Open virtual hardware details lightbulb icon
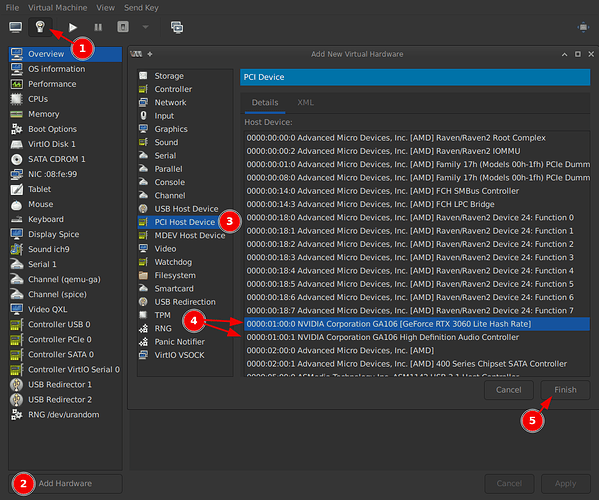 pos(40,27)
